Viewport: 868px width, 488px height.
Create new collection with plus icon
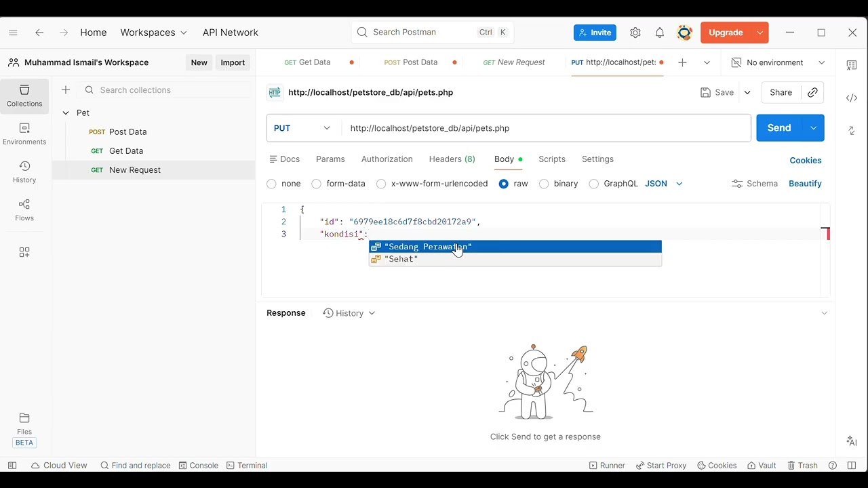(x=66, y=90)
